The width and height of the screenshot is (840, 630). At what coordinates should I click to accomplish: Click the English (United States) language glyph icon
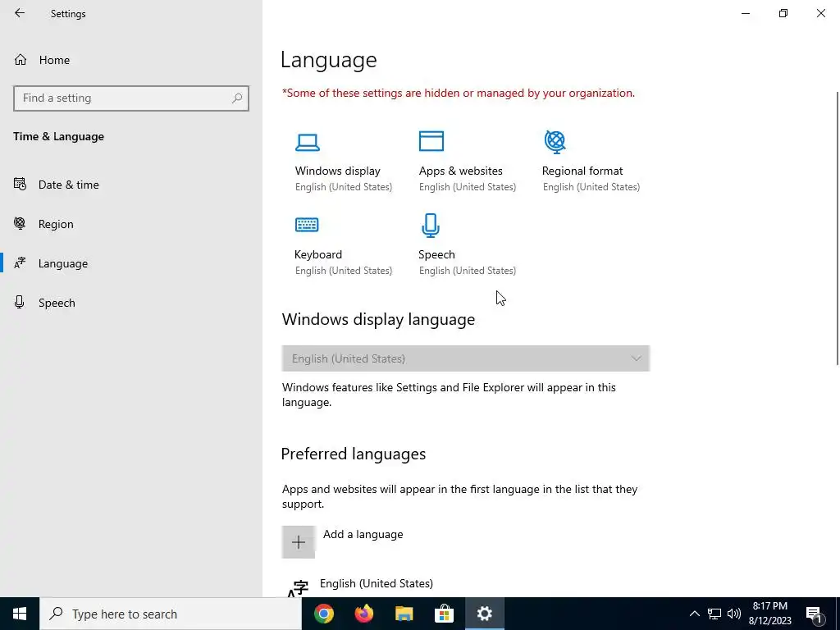(299, 588)
